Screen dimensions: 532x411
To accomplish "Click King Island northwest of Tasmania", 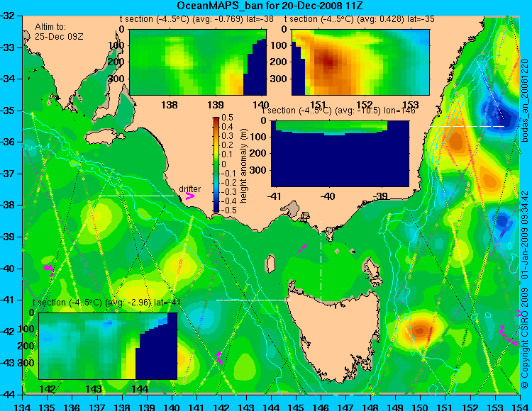I will click(270, 264).
